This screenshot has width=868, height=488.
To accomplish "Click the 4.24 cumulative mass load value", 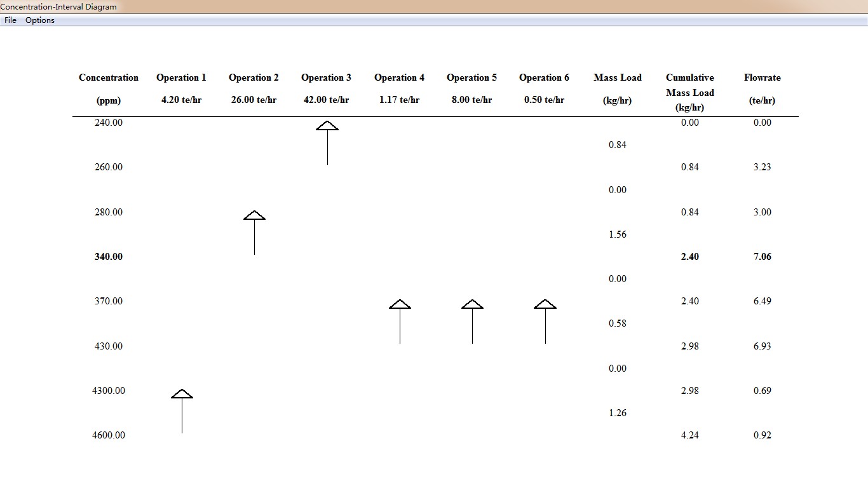I will point(690,435).
